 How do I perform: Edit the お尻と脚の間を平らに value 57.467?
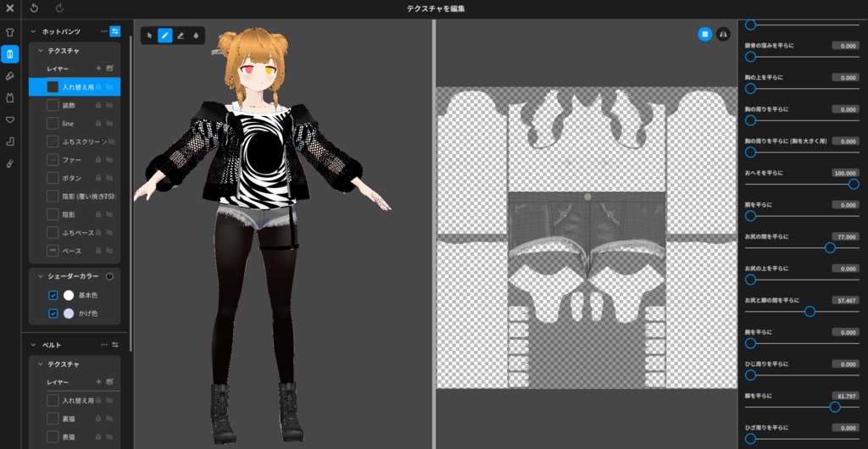tap(845, 300)
